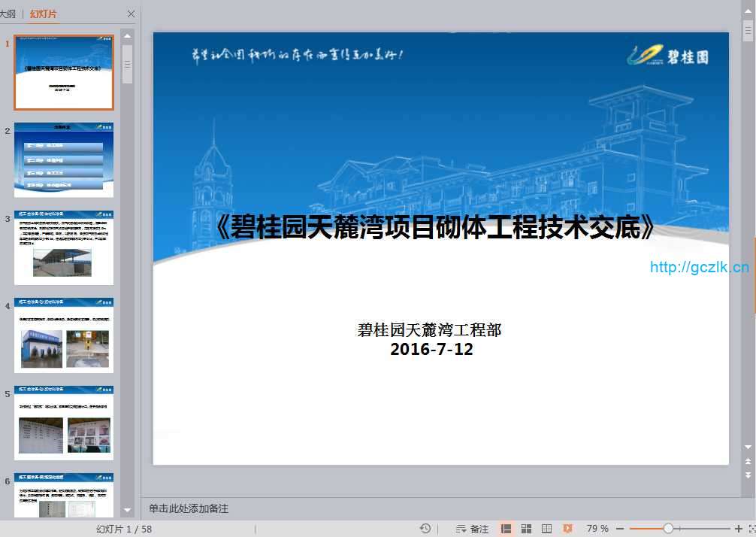This screenshot has height=537, width=756.
Task: Start slideshow from the status bar play icon
Action: pyautogui.click(x=567, y=529)
